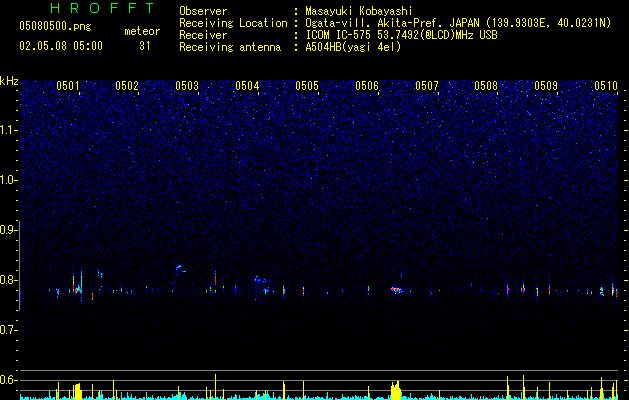
Task: Click the 0509 time marker
Action: (x=546, y=86)
